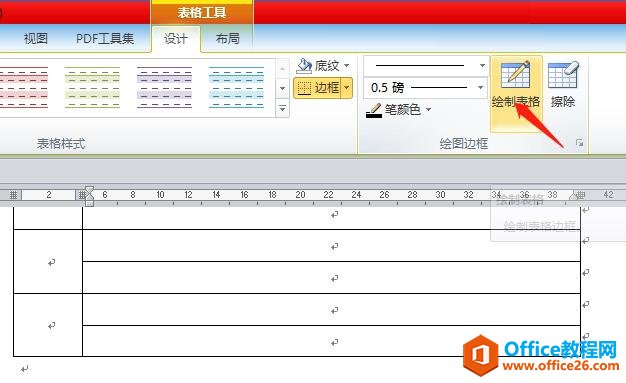Choose the green dashed table style thumbnail
This screenshot has height=383, width=626.
click(92, 87)
